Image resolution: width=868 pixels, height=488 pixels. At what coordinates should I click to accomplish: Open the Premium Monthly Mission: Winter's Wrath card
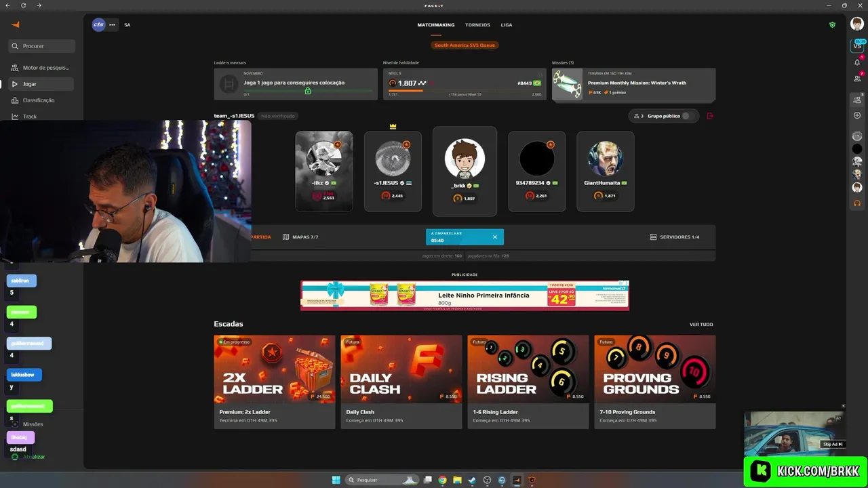[x=633, y=84]
